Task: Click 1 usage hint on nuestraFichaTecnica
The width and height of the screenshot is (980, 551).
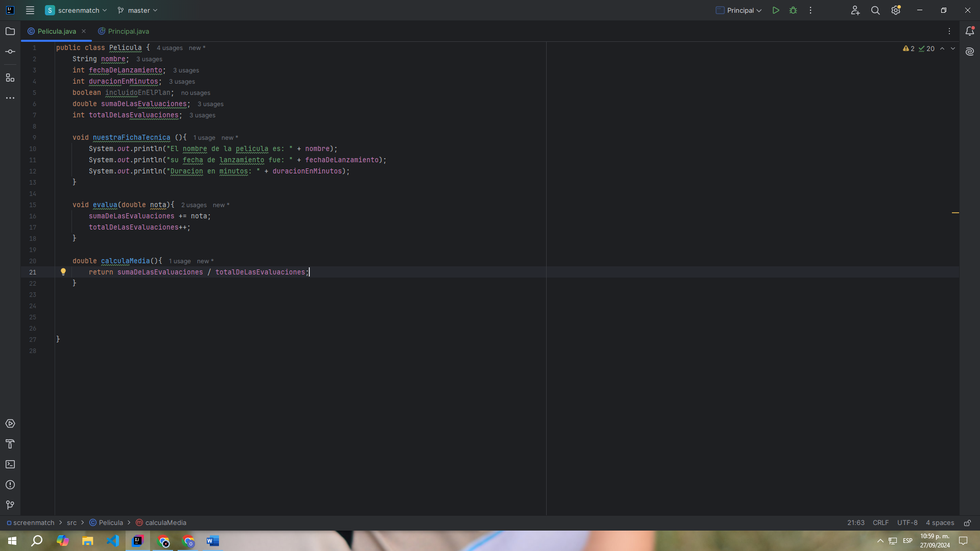Action: click(204, 138)
